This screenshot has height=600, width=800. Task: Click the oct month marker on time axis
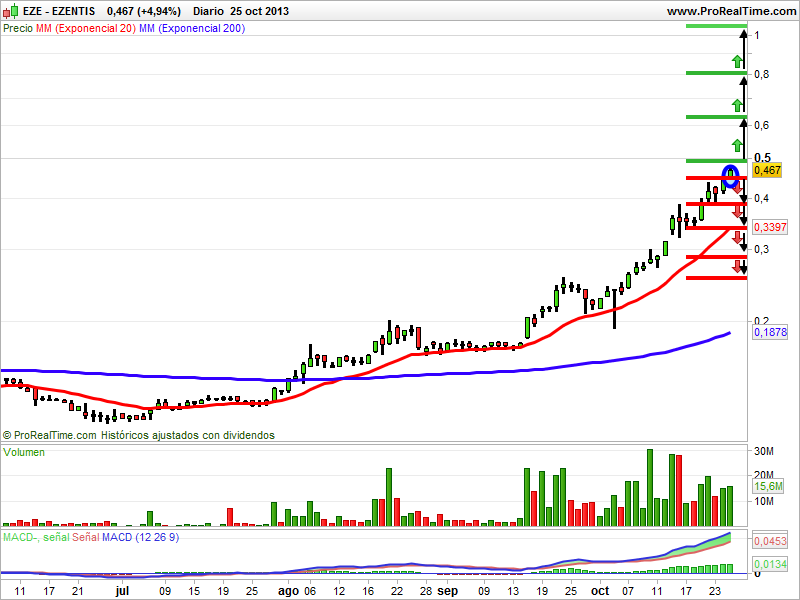click(600, 591)
